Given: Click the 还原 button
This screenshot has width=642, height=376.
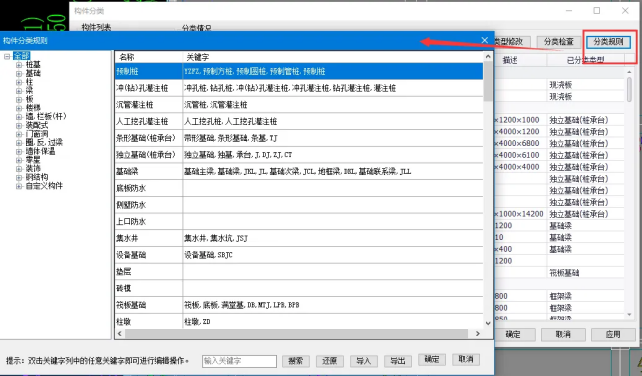Looking at the screenshot, I should pyautogui.click(x=329, y=361).
